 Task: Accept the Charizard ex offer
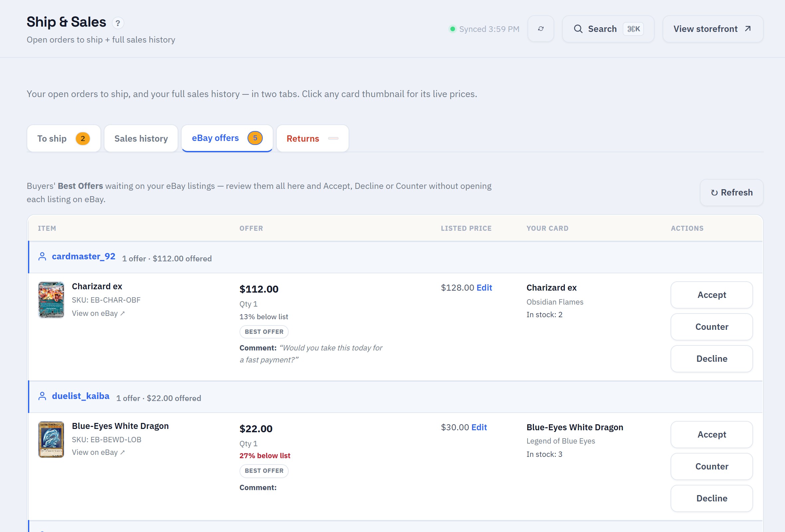tap(711, 295)
